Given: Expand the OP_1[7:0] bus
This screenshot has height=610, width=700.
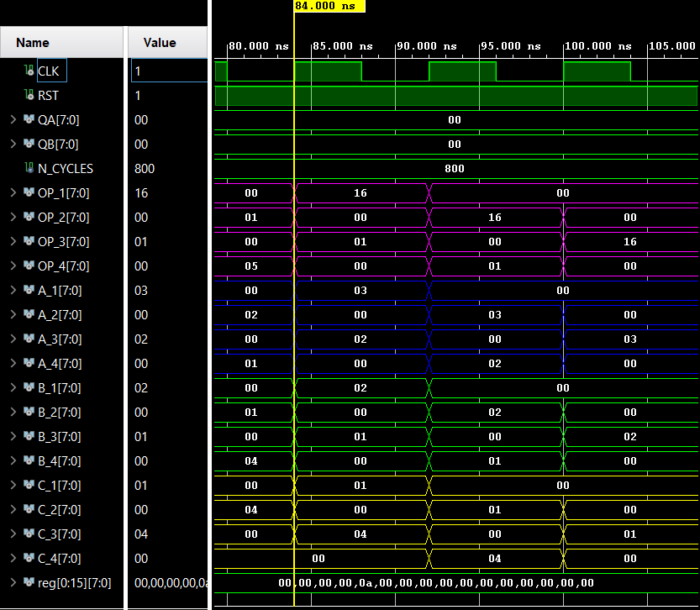Looking at the screenshot, I should point(13,192).
